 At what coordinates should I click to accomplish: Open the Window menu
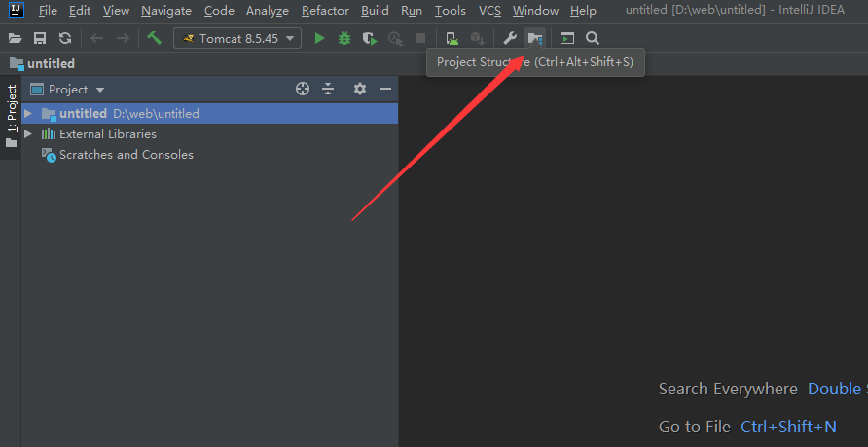536,11
